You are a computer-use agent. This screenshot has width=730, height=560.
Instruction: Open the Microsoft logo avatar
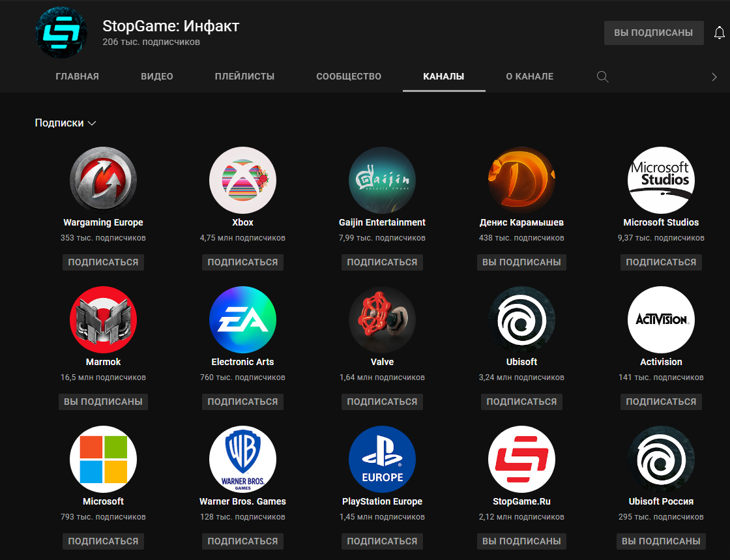coord(103,460)
